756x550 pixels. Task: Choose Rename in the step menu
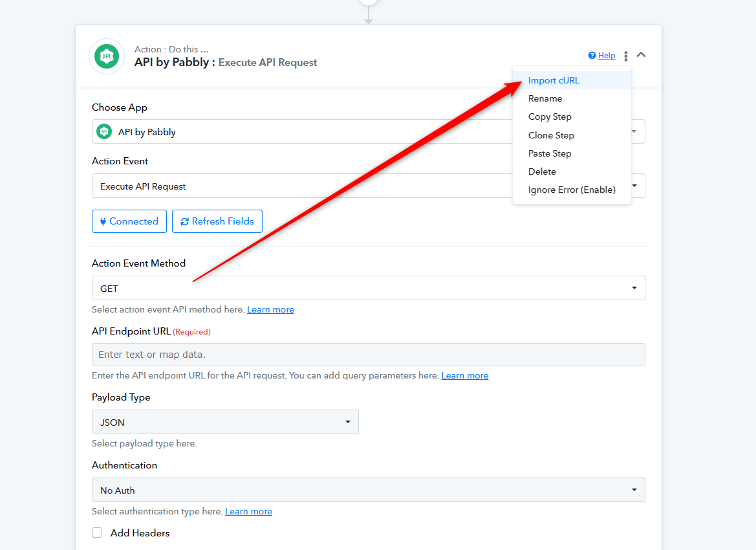click(572, 98)
